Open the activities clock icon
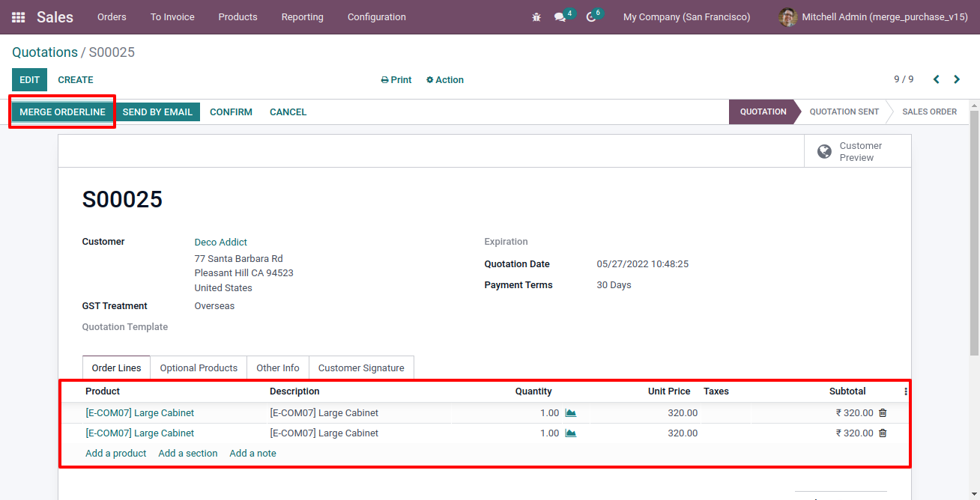Image resolution: width=980 pixels, height=500 pixels. 590,17
